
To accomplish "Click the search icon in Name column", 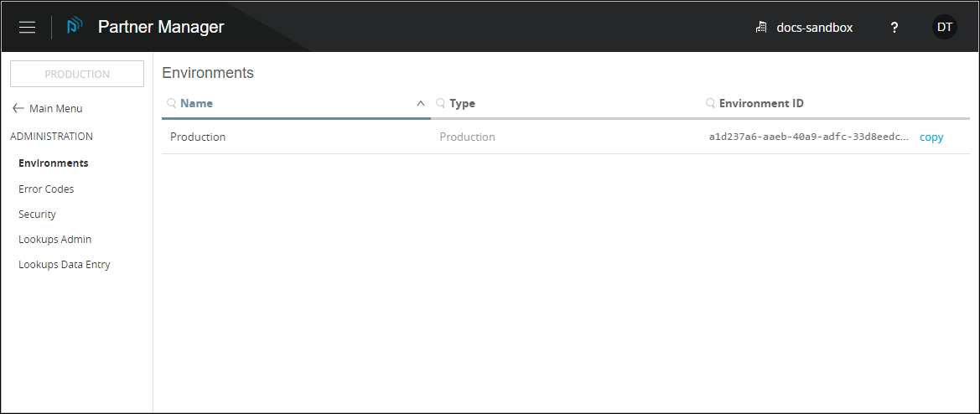I will (x=171, y=104).
